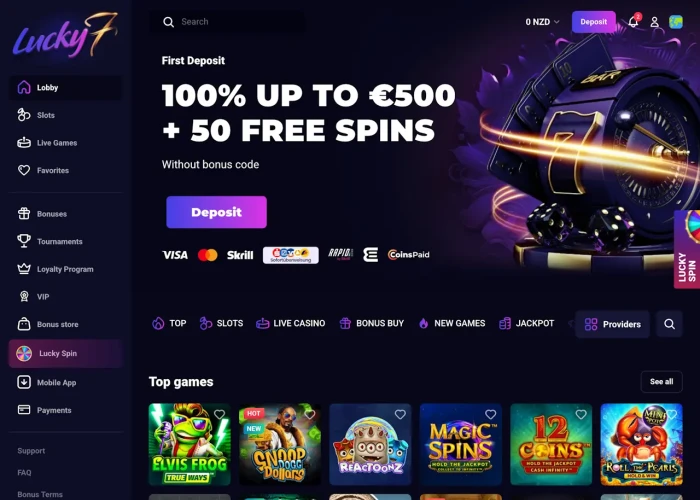Viewport: 700px width, 500px height.
Task: Open Loyalty Program crown icon
Action: [24, 269]
